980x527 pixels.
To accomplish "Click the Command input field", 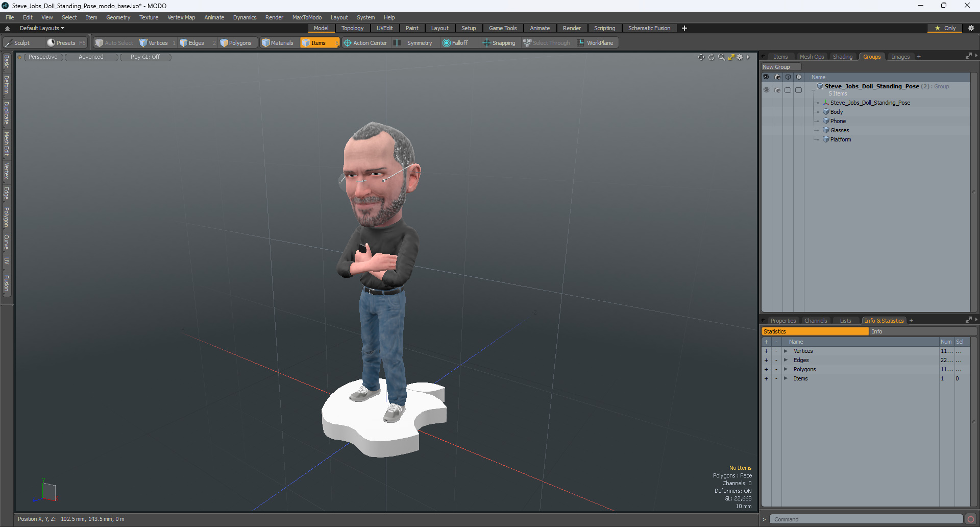I will tap(866, 519).
